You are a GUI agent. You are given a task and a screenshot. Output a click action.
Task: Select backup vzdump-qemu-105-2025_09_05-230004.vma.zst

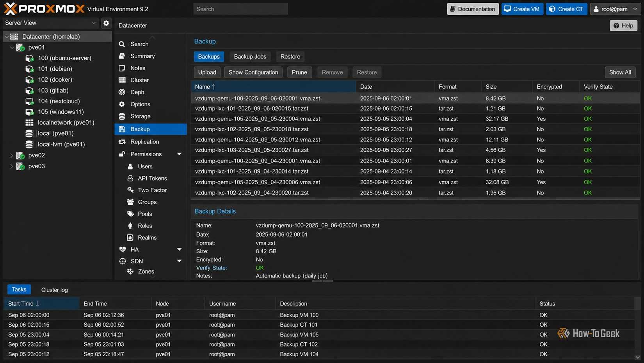[415, 119]
